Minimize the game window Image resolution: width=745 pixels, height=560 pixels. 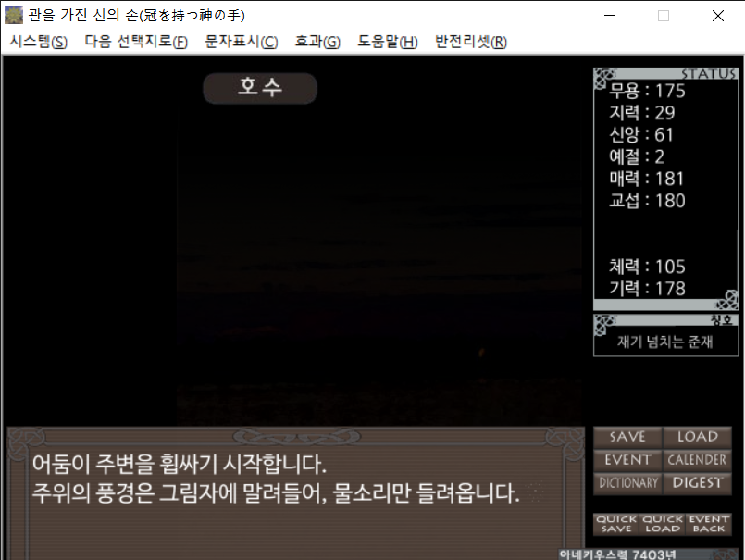pyautogui.click(x=610, y=15)
